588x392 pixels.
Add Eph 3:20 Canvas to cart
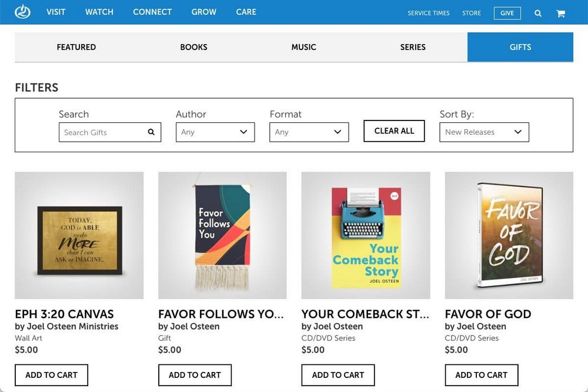tap(51, 375)
